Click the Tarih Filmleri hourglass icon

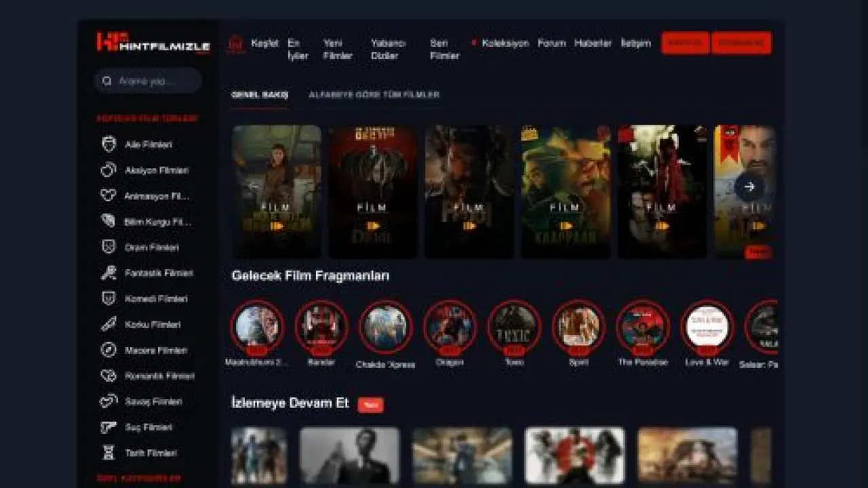(108, 453)
